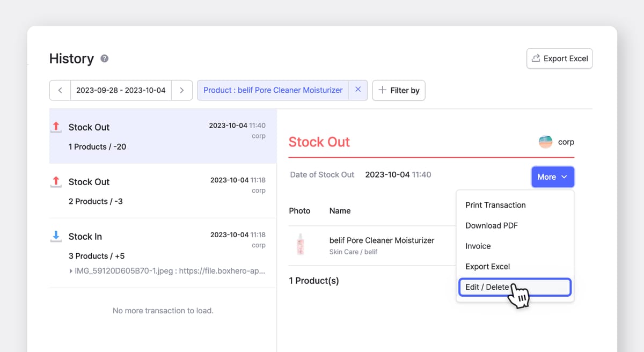Click the 2023-09-28 - 2023-10-04 date field

pos(120,90)
